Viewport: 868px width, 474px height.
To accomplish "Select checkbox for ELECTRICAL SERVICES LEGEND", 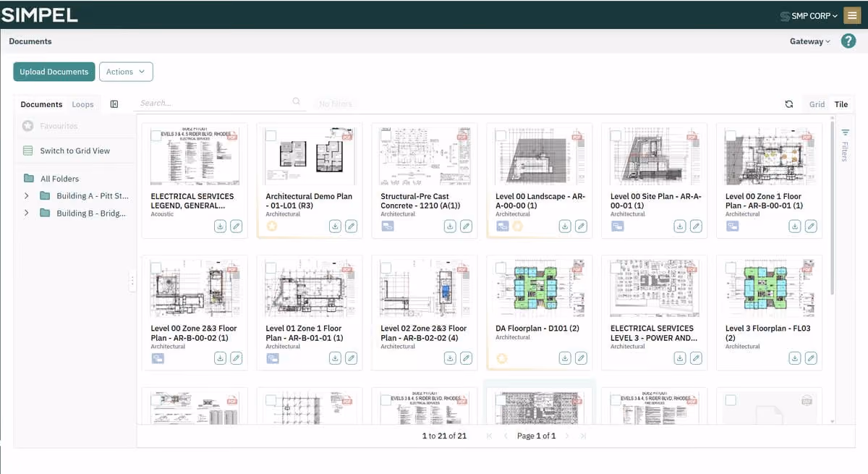I will [156, 135].
